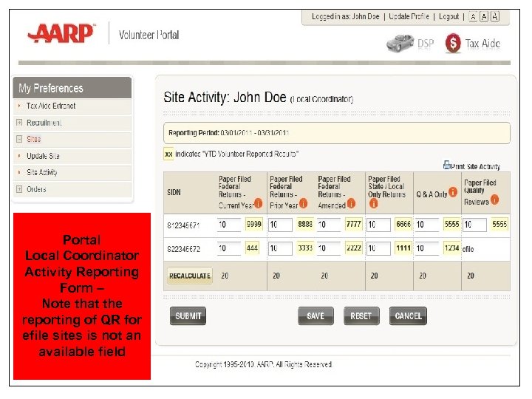Click the xx legend box

tap(168, 154)
